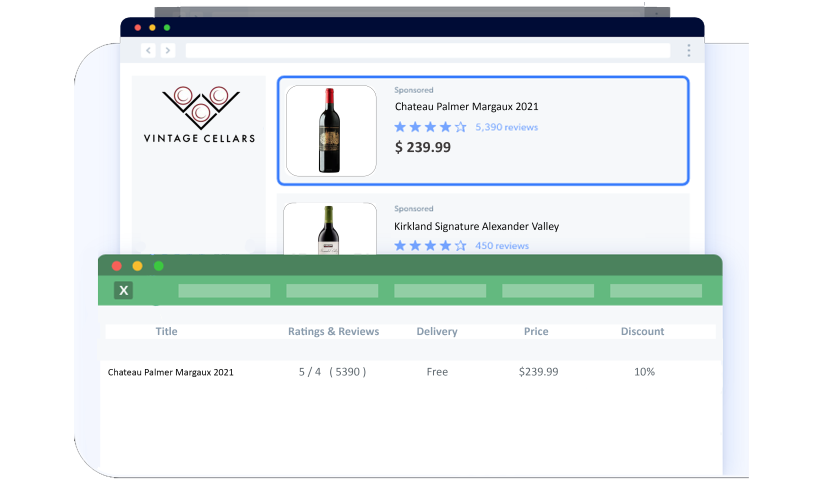Click Sponsored label above Kirkland Signature
The height and width of the screenshot is (480, 823).
click(414, 208)
